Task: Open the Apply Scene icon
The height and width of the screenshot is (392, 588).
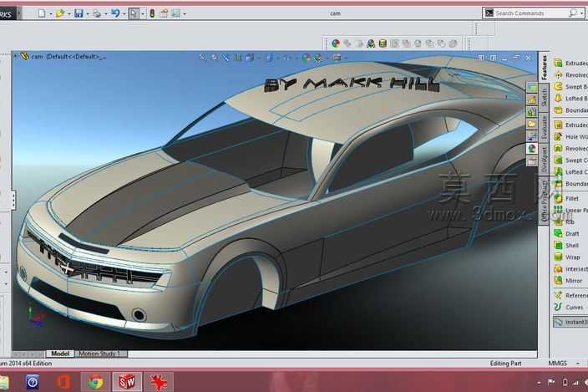Action: [x=318, y=58]
